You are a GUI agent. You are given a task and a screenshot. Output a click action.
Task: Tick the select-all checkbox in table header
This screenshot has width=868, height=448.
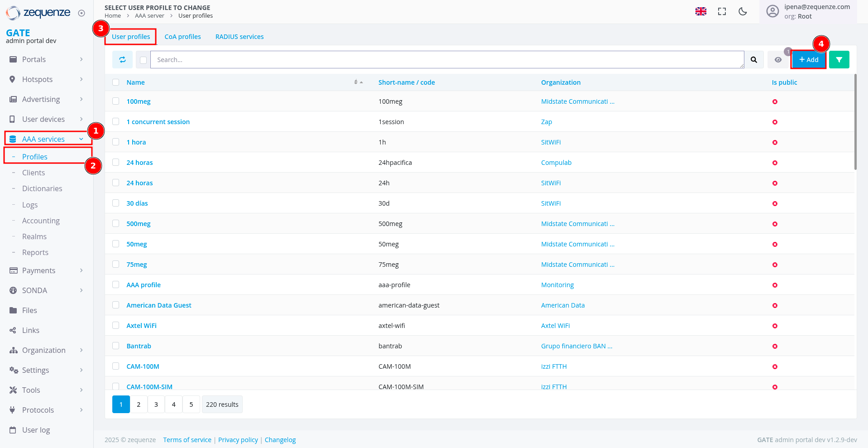point(116,82)
